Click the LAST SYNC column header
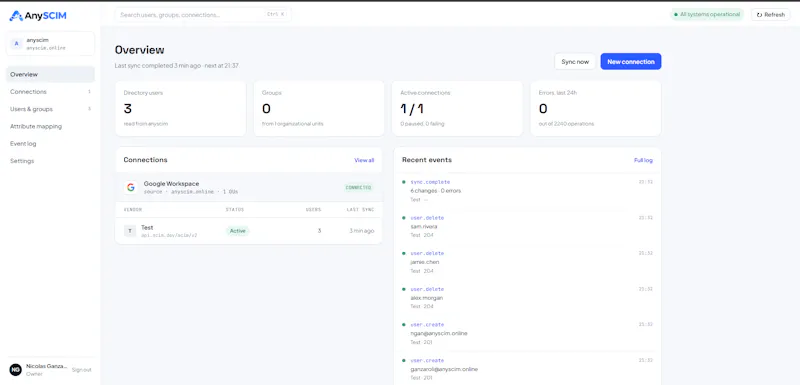Viewport: 800px width, 385px height. pos(360,210)
